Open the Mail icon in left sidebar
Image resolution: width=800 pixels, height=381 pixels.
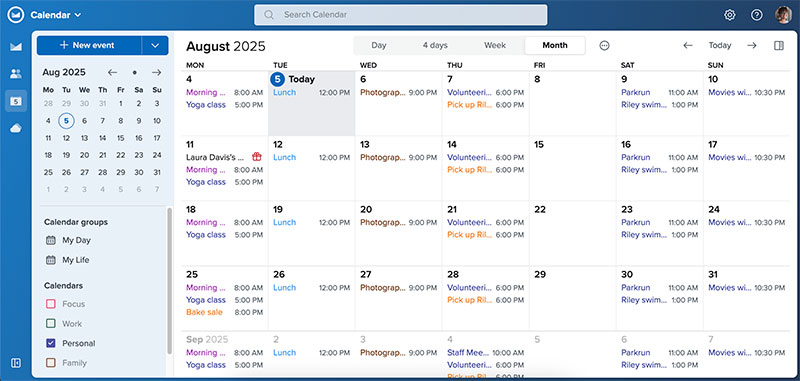16,47
